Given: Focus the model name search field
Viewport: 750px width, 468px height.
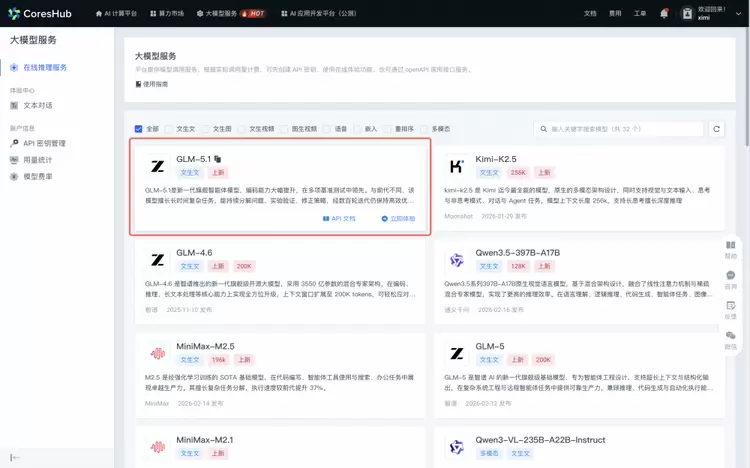Looking at the screenshot, I should point(622,129).
